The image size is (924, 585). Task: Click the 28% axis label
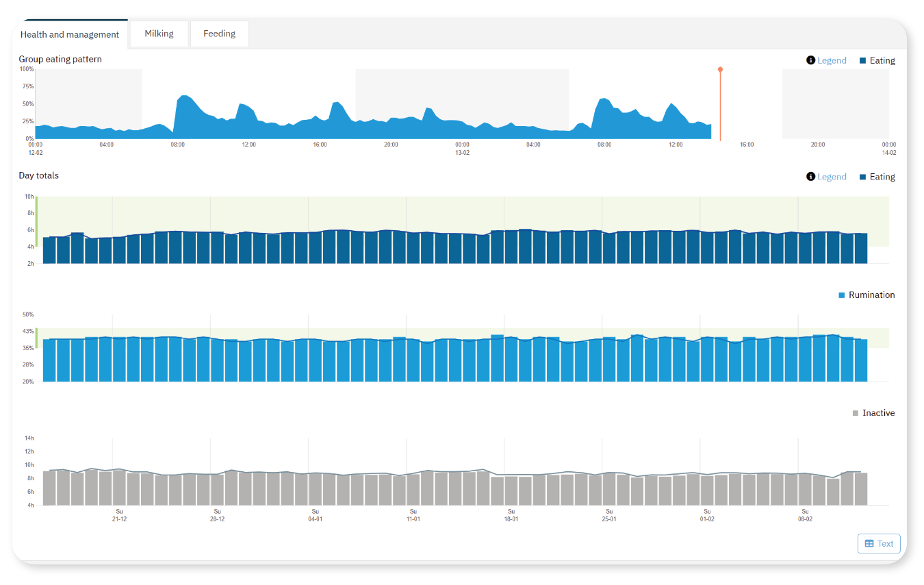[x=28, y=365]
